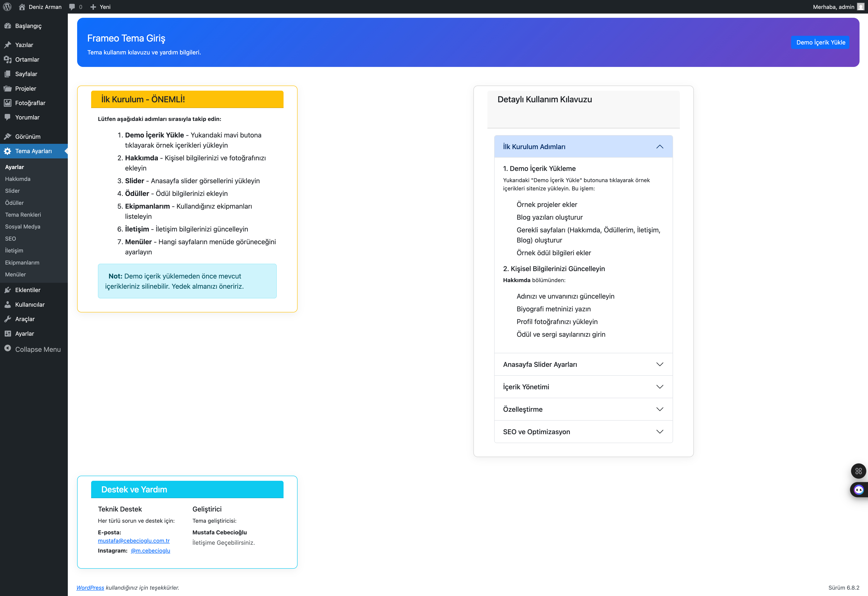Select the Görünüm appearance brush icon
868x596 pixels.
click(x=8, y=137)
